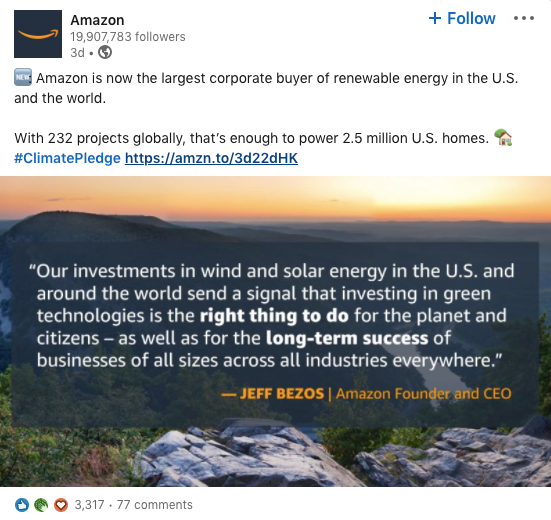
Task: Click the red heart love reaction icon
Action: [x=60, y=505]
